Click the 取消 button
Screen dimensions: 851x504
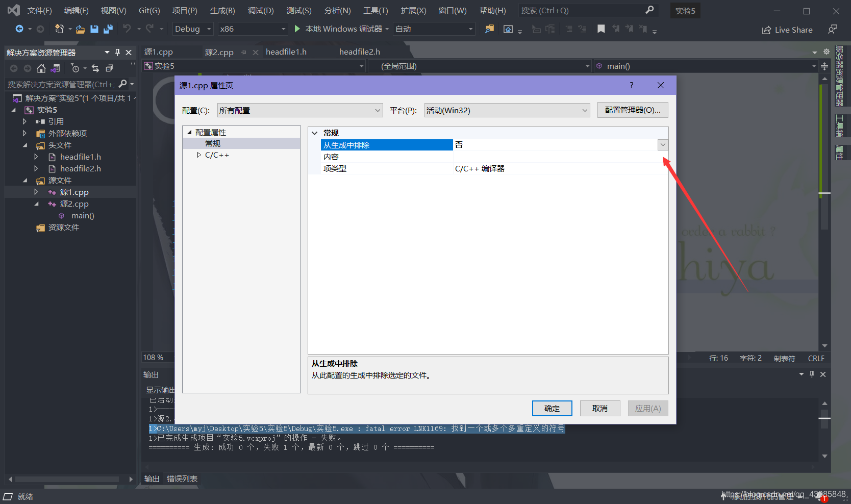[x=600, y=409]
